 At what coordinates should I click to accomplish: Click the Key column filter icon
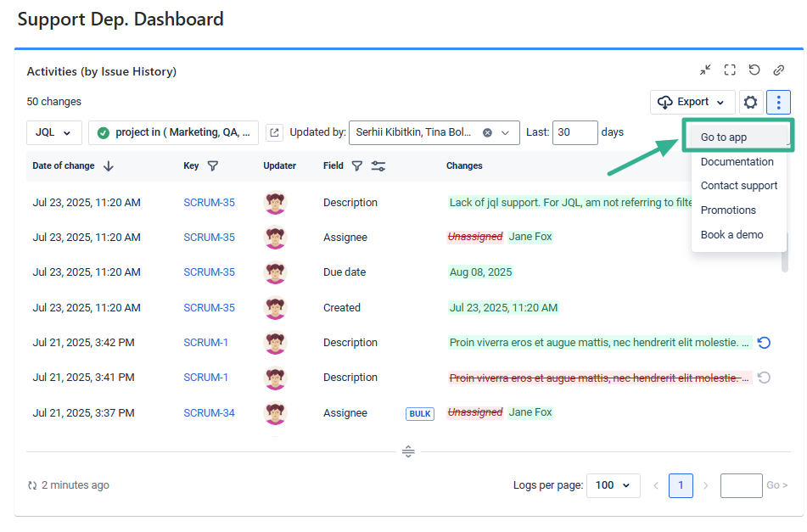click(213, 166)
